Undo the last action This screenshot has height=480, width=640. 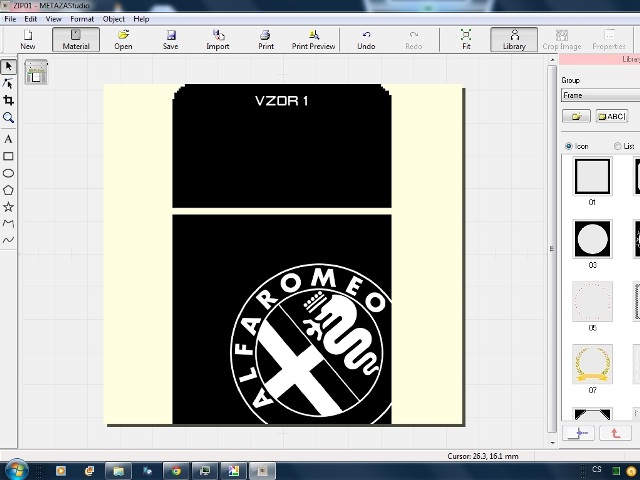pos(366,40)
